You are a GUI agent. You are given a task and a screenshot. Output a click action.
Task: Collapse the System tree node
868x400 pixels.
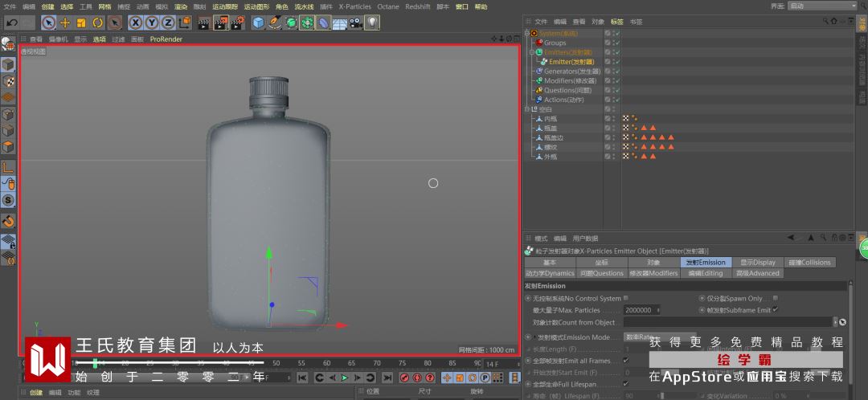click(x=528, y=33)
